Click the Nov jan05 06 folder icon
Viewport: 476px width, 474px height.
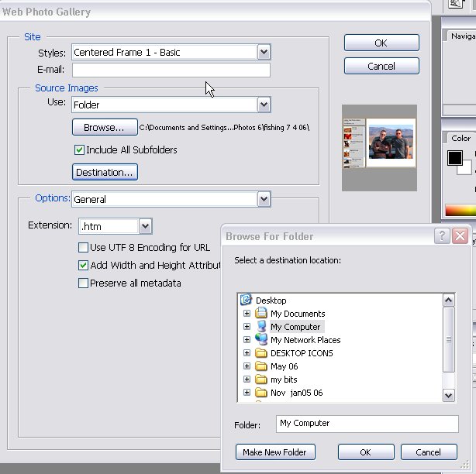(x=261, y=393)
